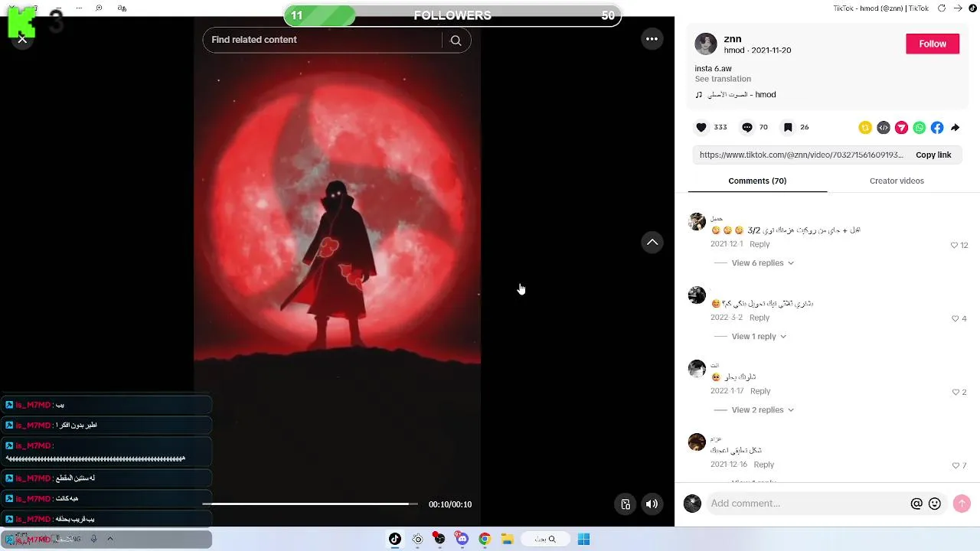Share the video to WhatsApp

coord(920,128)
